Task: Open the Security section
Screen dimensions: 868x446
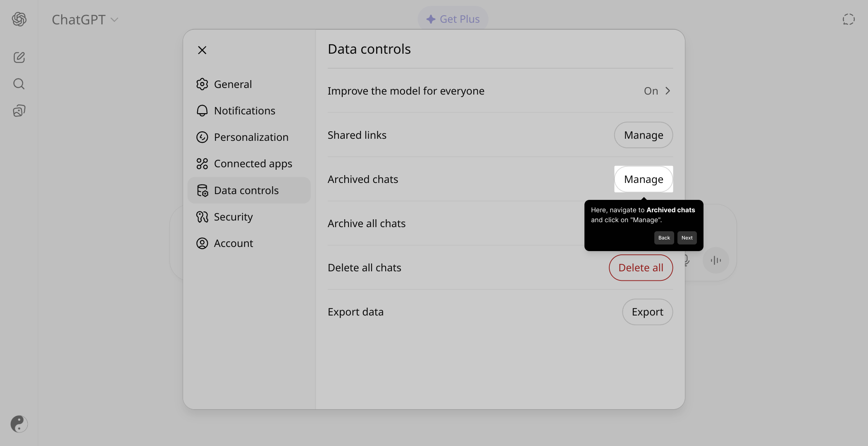Action: [x=249, y=217]
